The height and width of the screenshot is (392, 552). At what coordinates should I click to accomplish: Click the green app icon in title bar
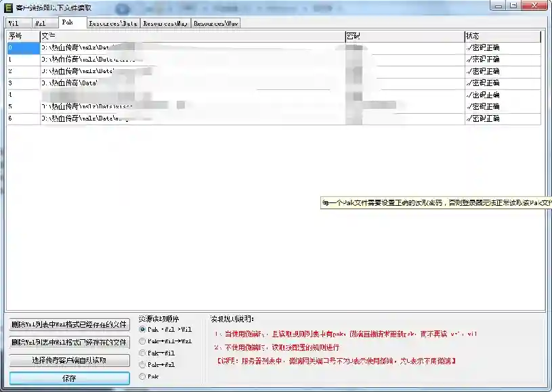click(8, 7)
